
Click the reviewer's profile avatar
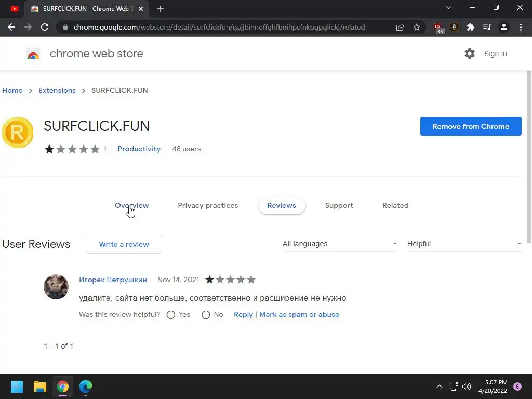coord(56,287)
